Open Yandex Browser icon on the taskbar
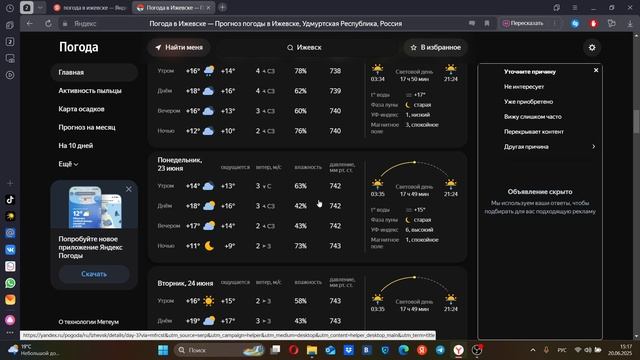The image size is (640, 360). click(x=458, y=350)
